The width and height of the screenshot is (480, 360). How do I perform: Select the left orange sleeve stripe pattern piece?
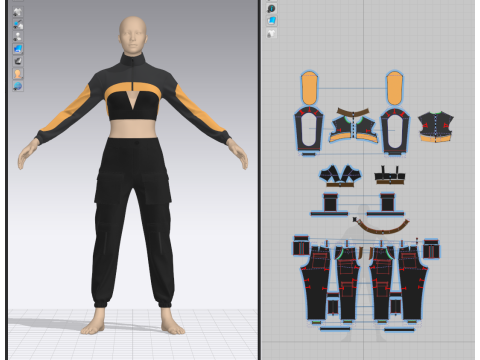309,88
